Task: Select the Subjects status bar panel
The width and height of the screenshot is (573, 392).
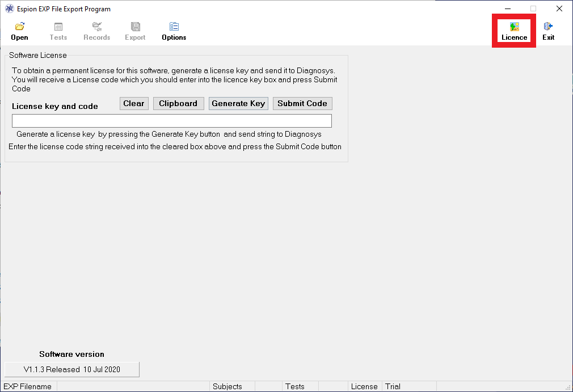Action: coord(227,386)
